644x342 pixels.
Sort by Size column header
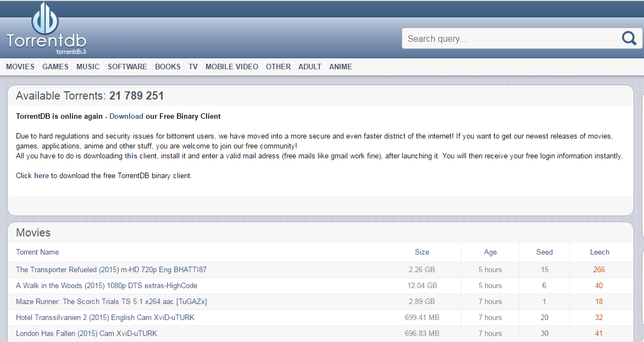point(422,252)
